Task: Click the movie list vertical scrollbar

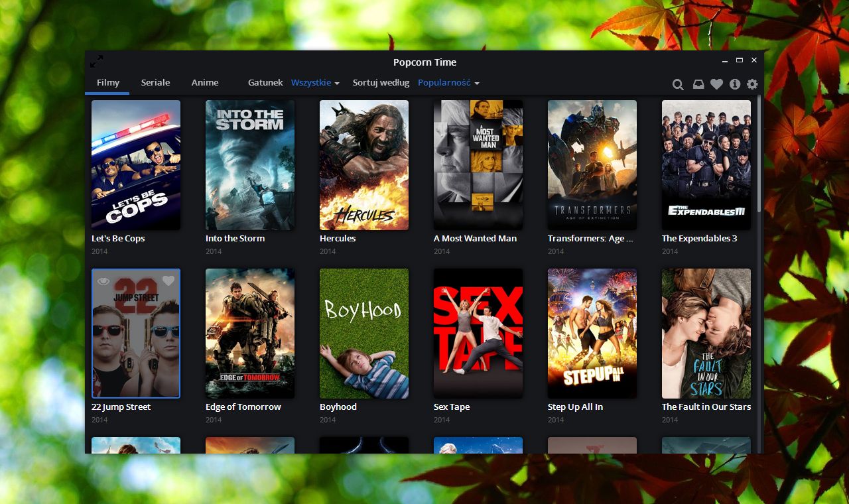Action: click(x=759, y=154)
